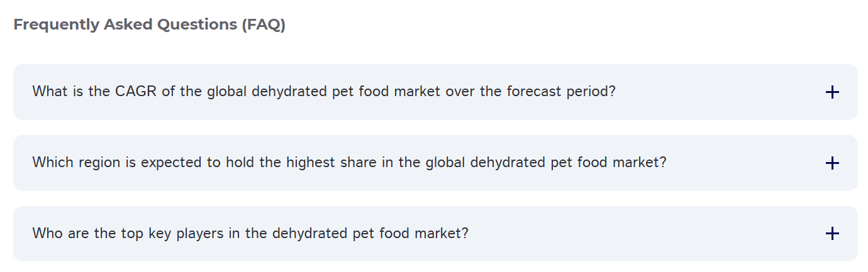Show the answer using the bottom plus sign
The width and height of the screenshot is (868, 272).
832,234
